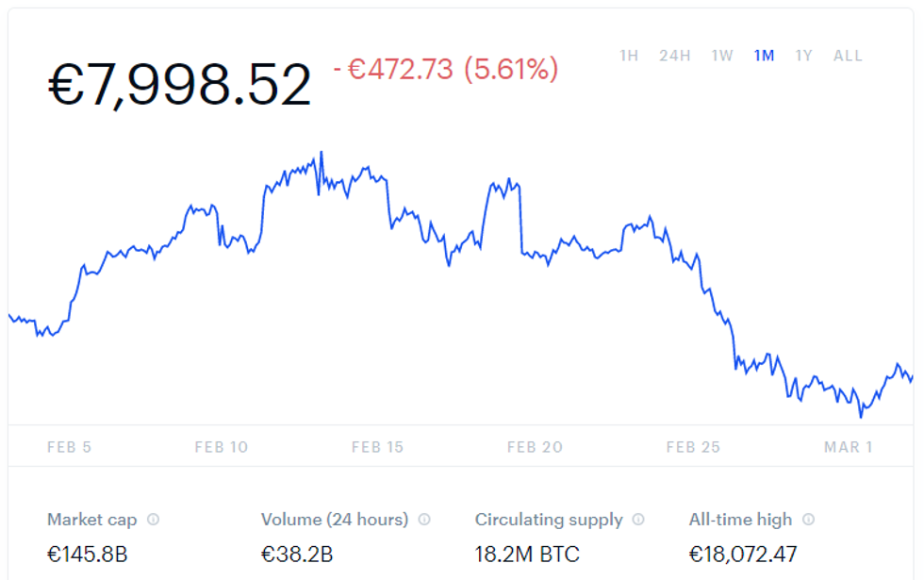This screenshot has height=580, width=924.
Task: Select the active 1M range tab
Action: pos(765,56)
